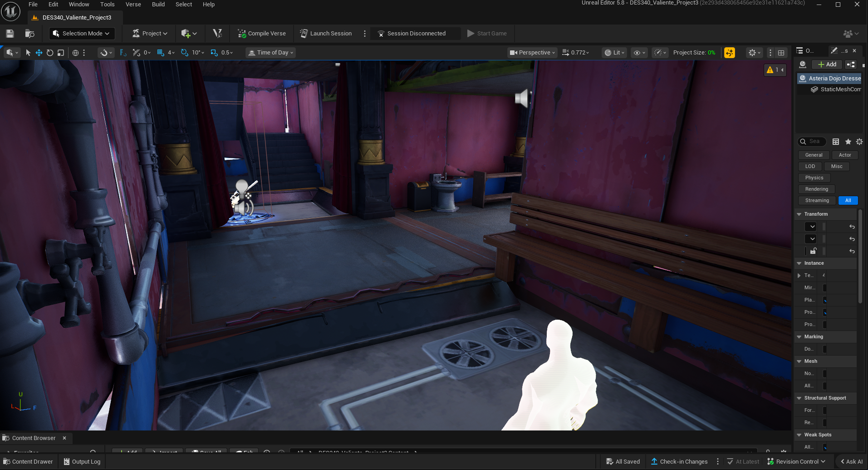Viewport: 868px width, 470px height.
Task: Open the performance and scalability gauge menu
Action: click(660, 53)
